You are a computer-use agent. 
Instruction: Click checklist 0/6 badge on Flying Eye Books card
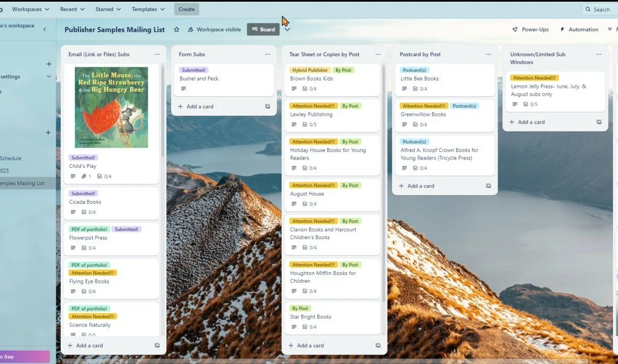(89, 292)
